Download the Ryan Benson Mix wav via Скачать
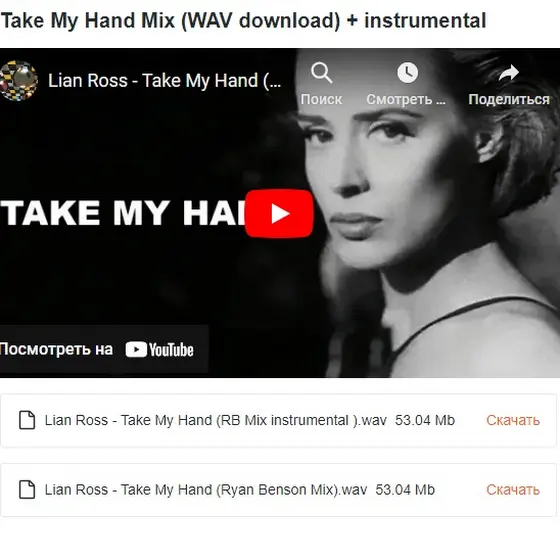This screenshot has width=560, height=560. pyautogui.click(x=513, y=490)
